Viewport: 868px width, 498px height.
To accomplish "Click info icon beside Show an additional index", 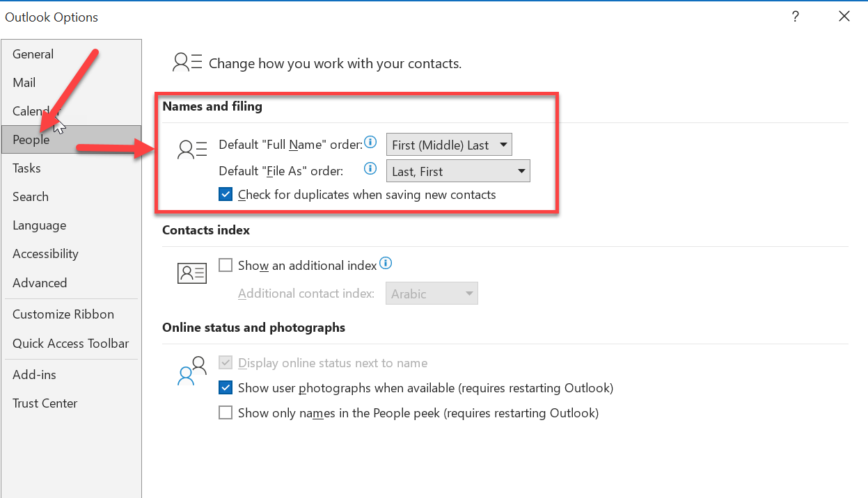I will tap(386, 264).
